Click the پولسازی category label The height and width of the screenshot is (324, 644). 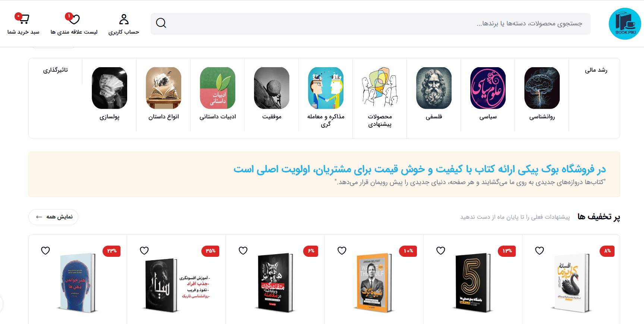click(x=109, y=117)
